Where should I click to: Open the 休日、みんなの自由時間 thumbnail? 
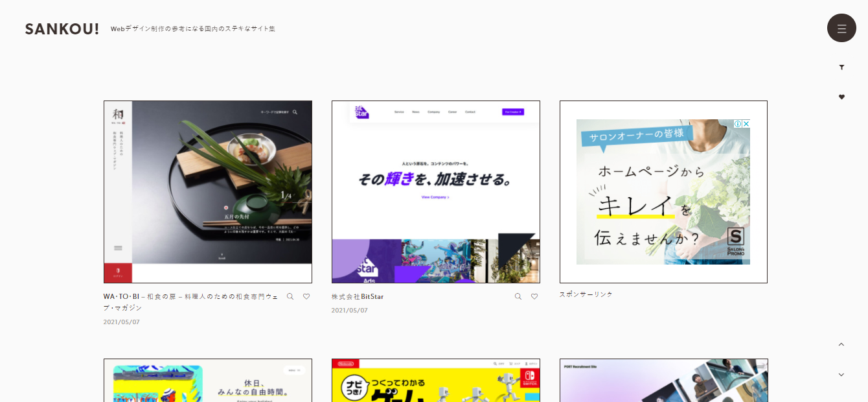pyautogui.click(x=208, y=381)
